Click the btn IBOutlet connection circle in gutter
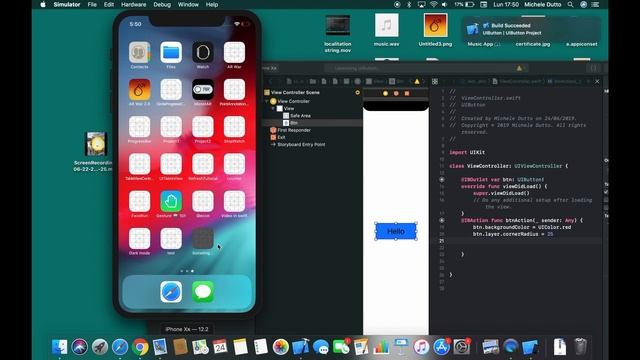The height and width of the screenshot is (360, 640). [x=442, y=180]
